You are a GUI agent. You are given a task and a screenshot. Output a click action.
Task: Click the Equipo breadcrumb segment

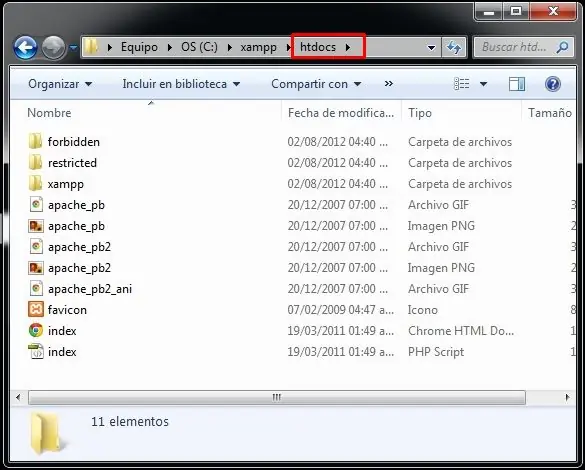[x=139, y=47]
